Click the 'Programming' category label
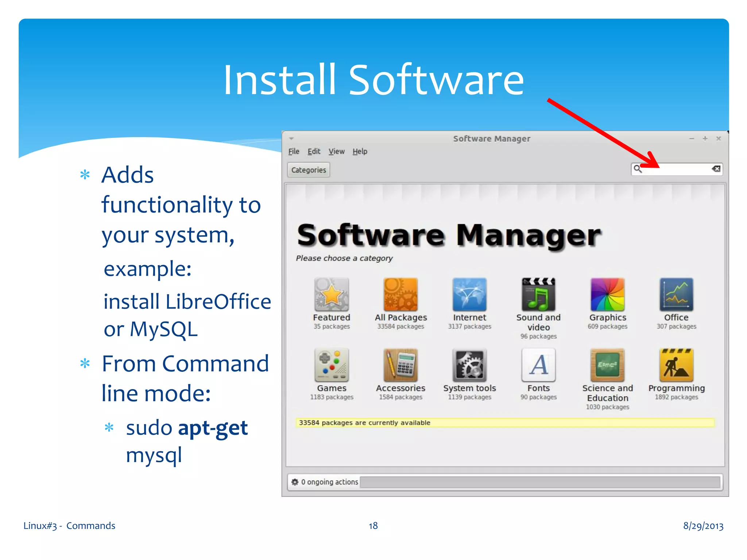Screen dimensions: 747x560 click(677, 388)
